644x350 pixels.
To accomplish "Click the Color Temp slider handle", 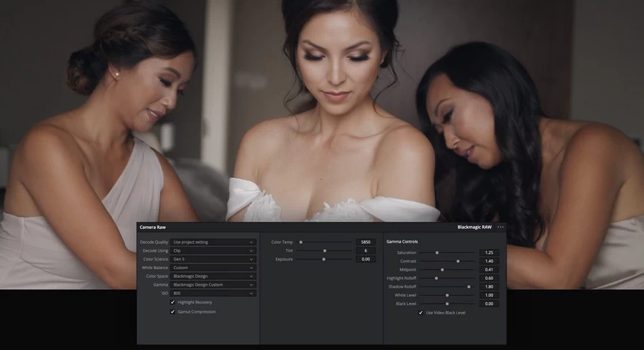I will [301, 242].
